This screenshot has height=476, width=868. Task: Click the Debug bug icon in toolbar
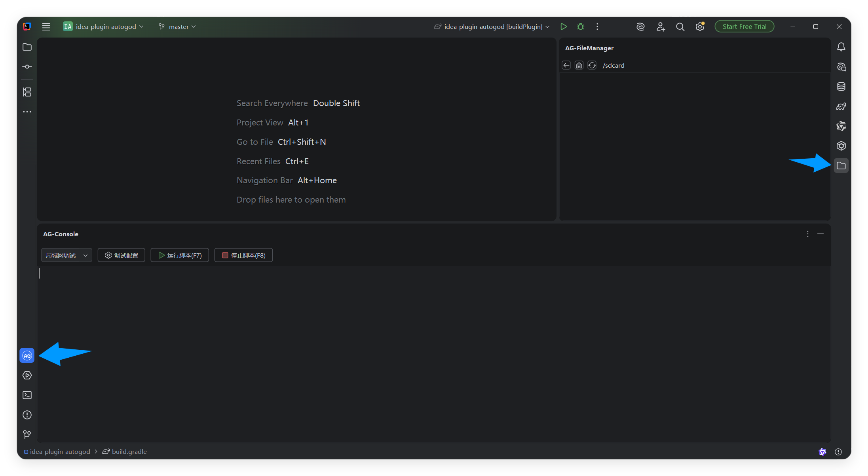581,27
